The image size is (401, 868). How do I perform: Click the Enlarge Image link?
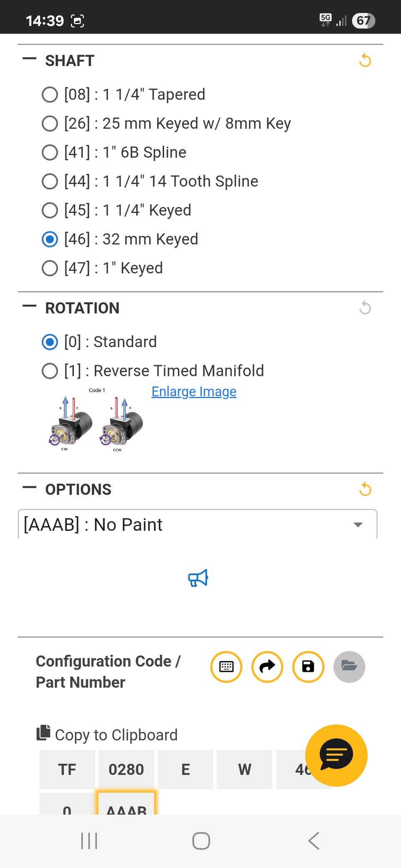click(194, 391)
